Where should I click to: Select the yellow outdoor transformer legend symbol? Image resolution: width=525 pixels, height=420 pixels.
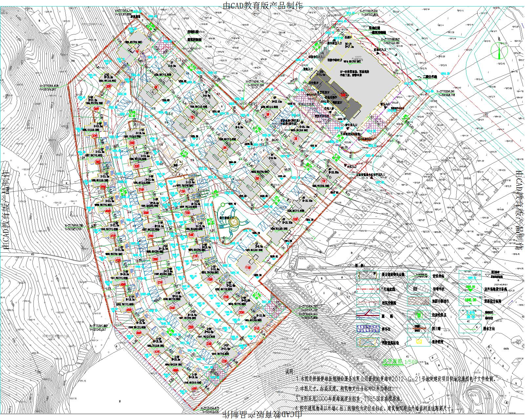(419, 342)
